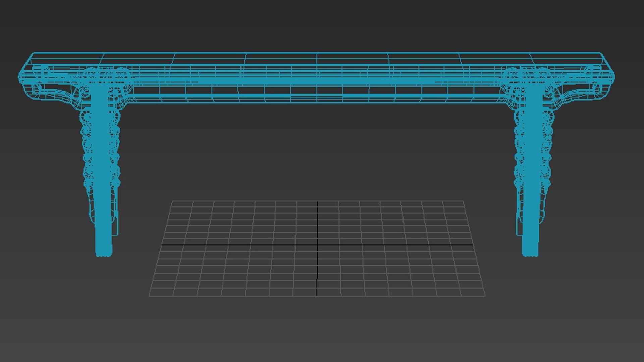Screen dimensions: 644x362
Task: Click bottom end of black vertical grid axis
Action: (x=317, y=295)
